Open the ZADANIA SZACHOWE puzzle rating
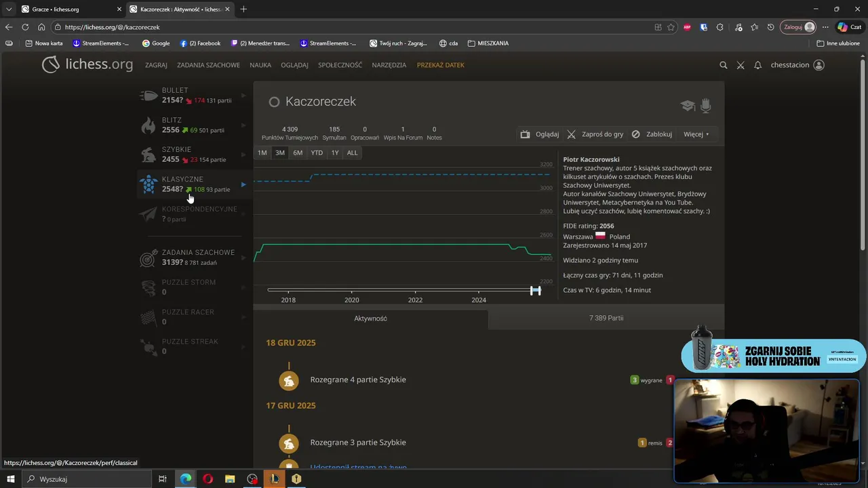 click(x=193, y=258)
